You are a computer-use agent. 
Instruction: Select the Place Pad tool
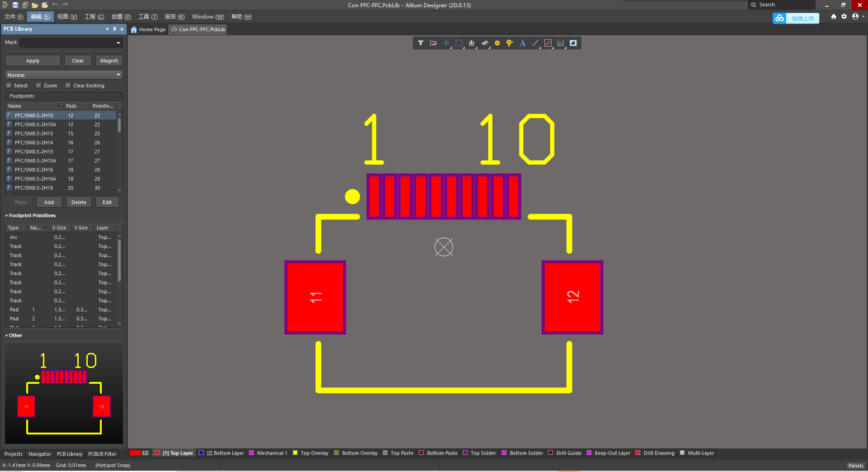point(497,43)
